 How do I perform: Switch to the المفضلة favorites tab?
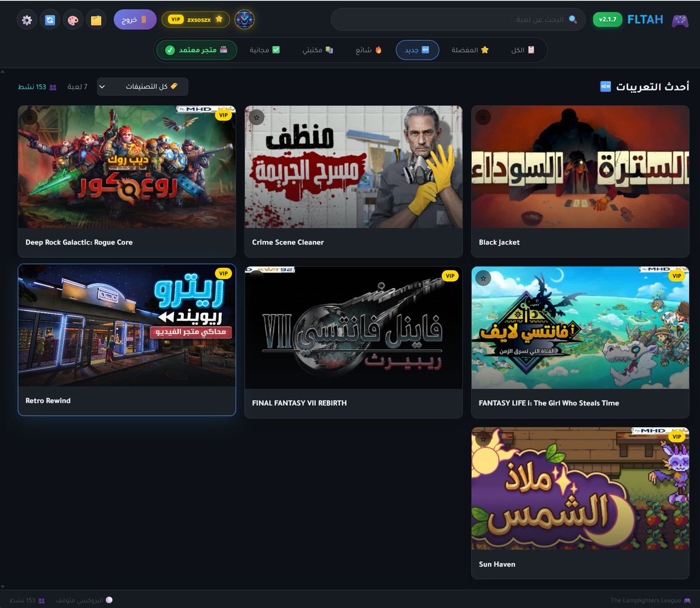tap(470, 50)
